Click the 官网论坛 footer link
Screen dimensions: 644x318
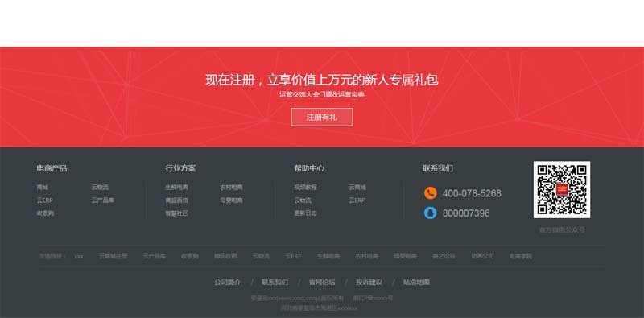[321, 283]
